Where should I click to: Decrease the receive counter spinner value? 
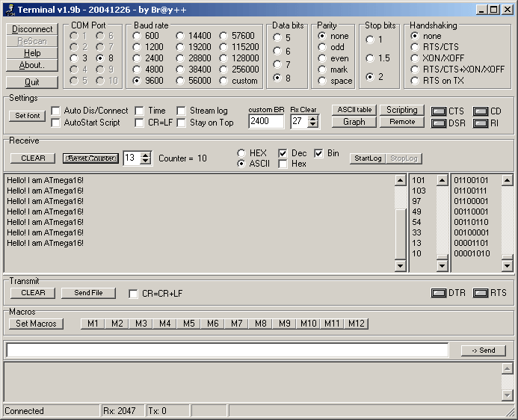[145, 161]
